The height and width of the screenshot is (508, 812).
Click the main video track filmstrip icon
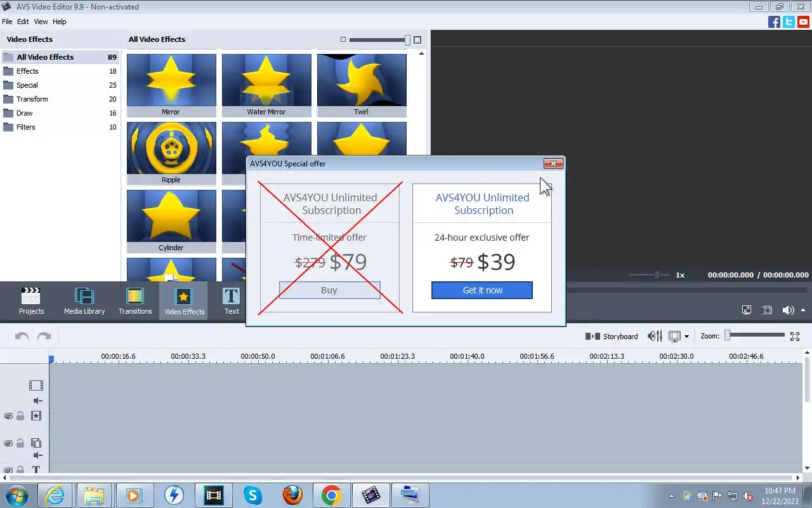(x=36, y=385)
